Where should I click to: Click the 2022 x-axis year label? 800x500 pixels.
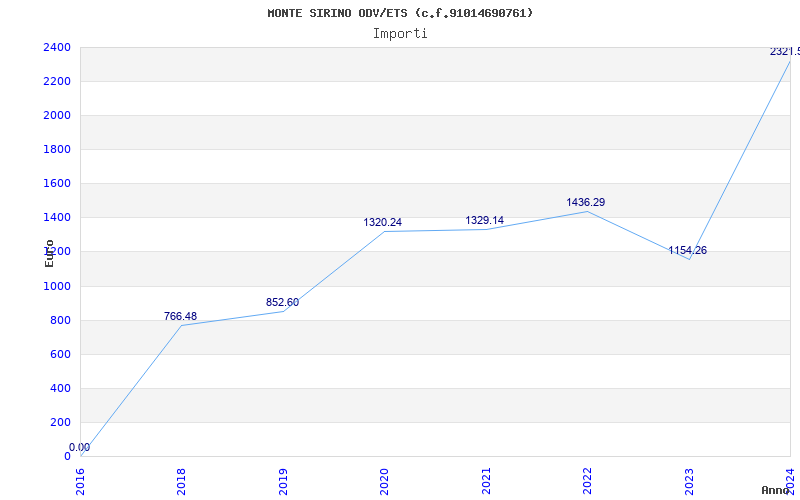587,481
